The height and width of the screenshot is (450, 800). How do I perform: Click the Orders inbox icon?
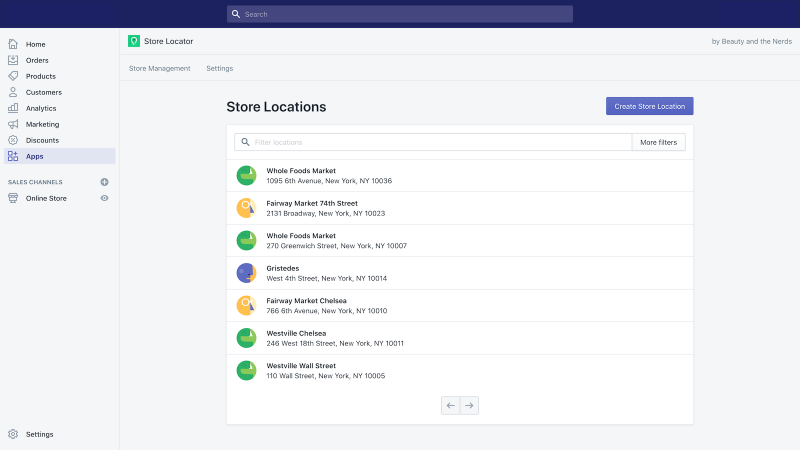click(x=13, y=60)
